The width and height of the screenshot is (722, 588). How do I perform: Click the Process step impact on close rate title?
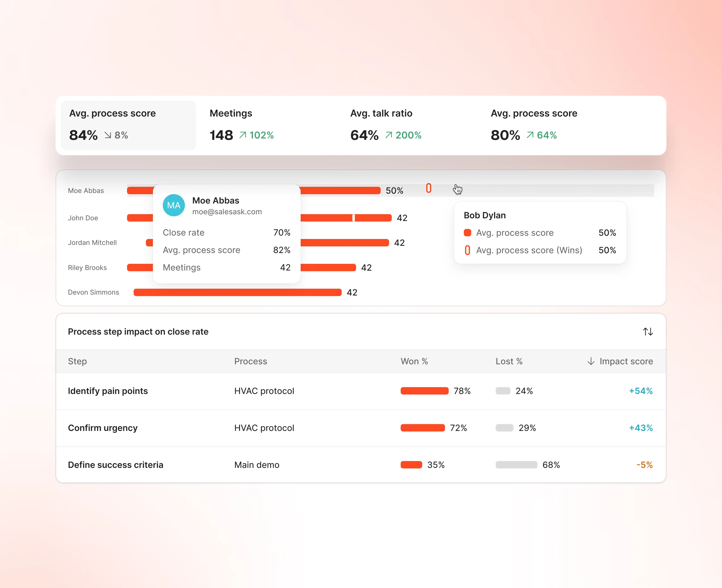(138, 332)
